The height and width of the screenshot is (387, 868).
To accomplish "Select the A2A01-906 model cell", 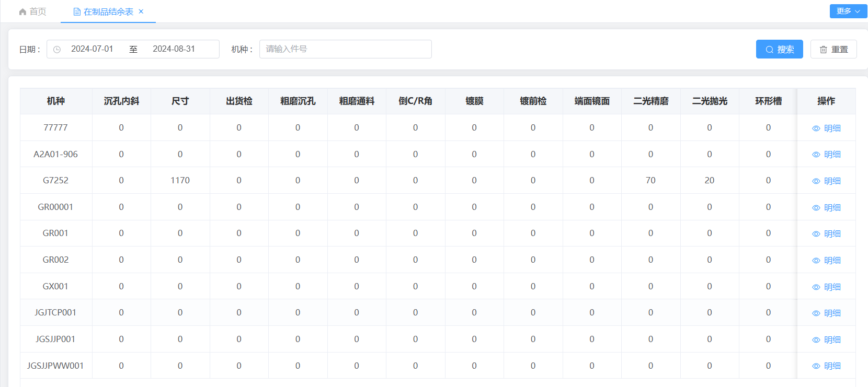I will pos(55,154).
